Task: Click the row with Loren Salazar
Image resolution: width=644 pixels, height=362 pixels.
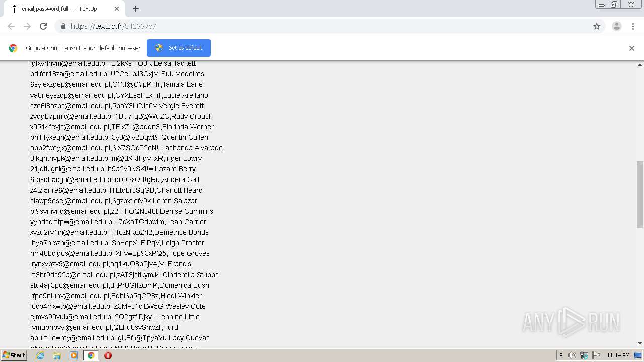Action: point(114,201)
